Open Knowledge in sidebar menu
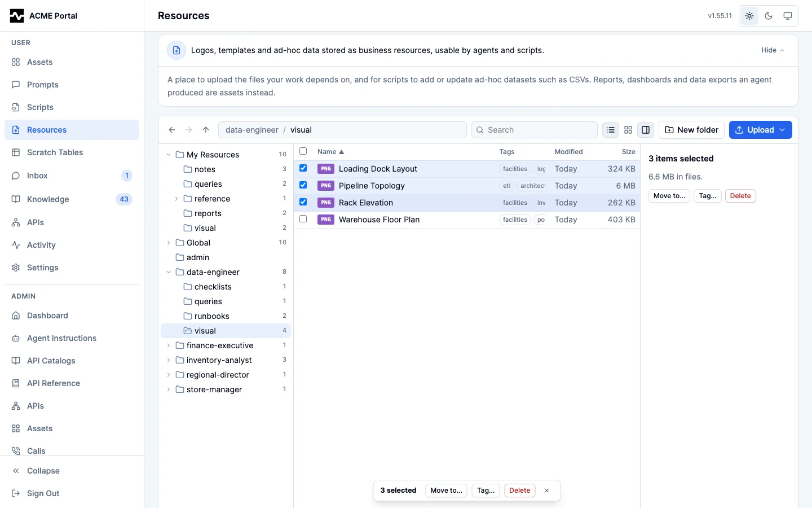Image resolution: width=812 pixels, height=508 pixels. (72, 199)
